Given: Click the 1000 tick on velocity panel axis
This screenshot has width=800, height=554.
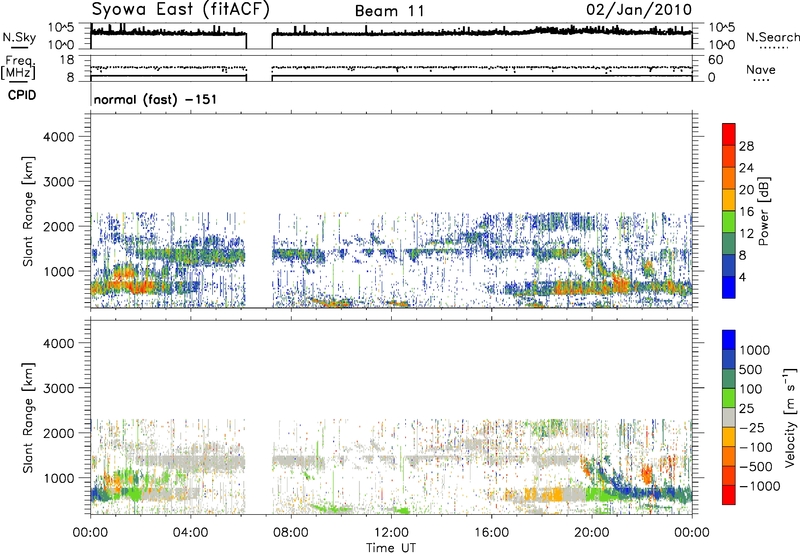Looking at the screenshot, I should [x=58, y=479].
